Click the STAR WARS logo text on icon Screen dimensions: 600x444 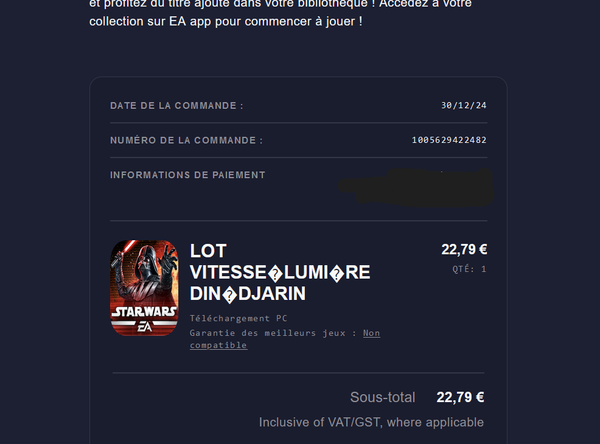[x=144, y=312]
